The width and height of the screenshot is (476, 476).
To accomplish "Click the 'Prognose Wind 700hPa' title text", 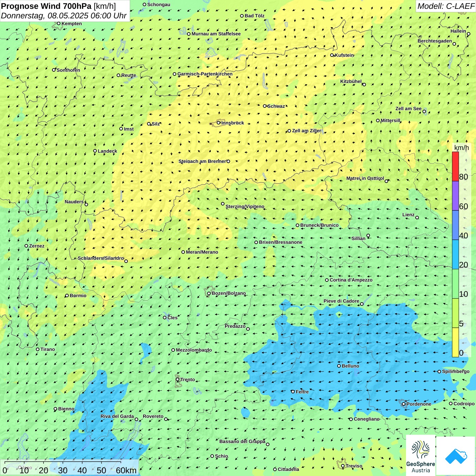I will click(x=46, y=6).
